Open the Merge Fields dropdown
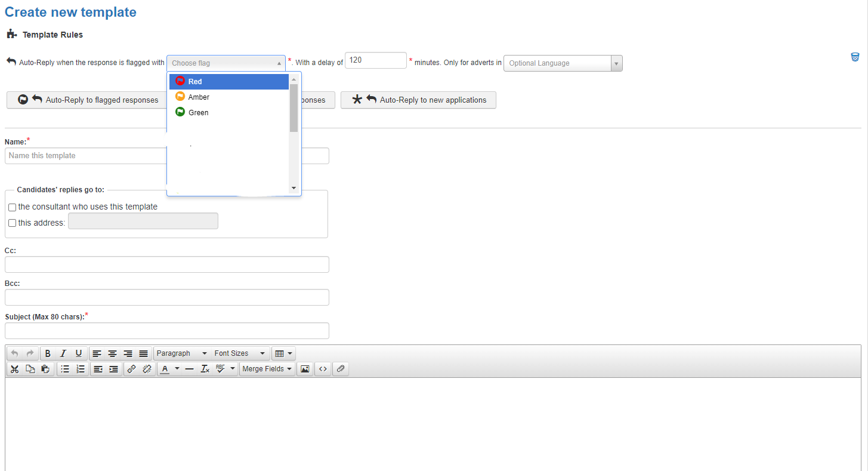 coord(267,368)
